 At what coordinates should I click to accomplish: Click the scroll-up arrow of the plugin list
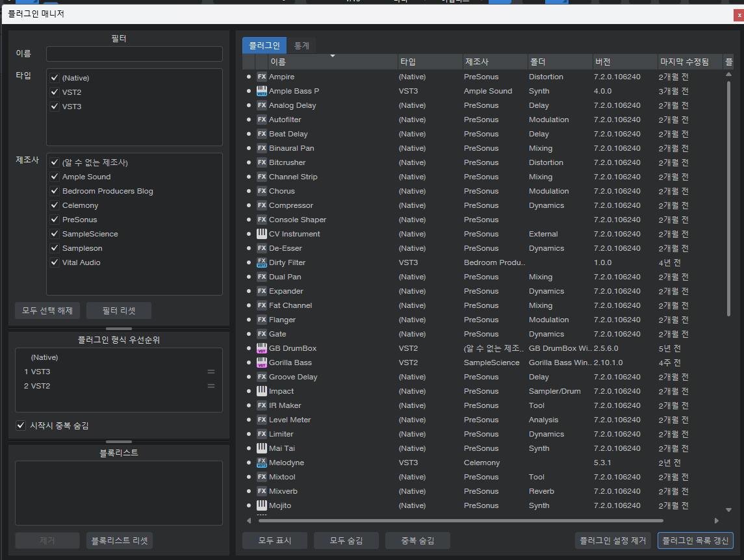pos(729,75)
